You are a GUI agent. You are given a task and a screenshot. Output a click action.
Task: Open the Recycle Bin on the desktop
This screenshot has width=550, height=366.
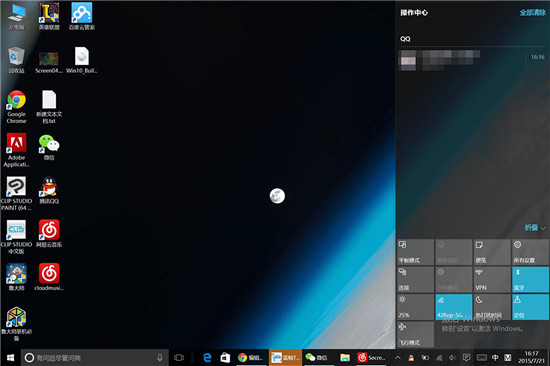point(16,60)
